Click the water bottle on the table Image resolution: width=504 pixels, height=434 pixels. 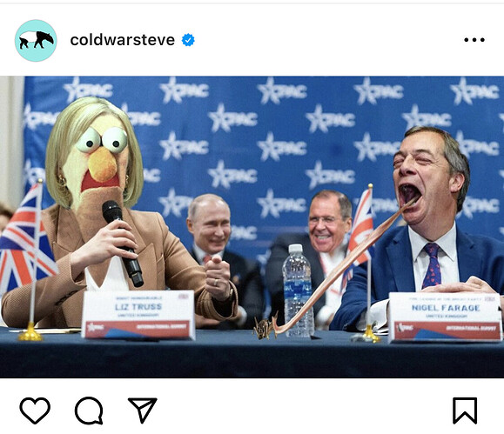298,290
